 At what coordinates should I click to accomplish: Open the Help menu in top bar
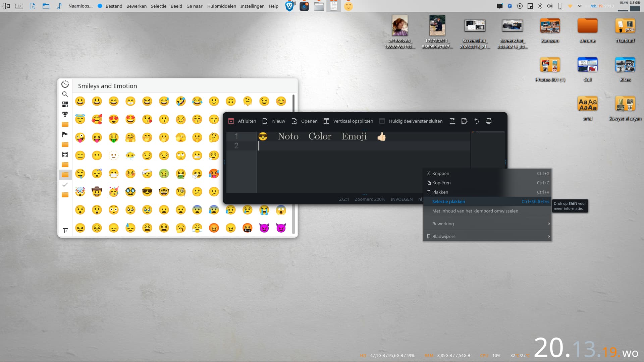[x=273, y=6]
